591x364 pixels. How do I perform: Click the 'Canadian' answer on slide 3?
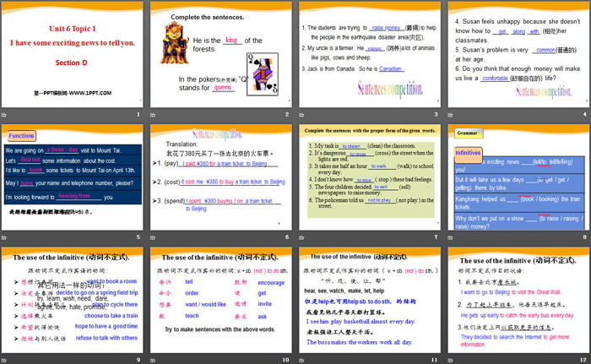click(x=390, y=68)
